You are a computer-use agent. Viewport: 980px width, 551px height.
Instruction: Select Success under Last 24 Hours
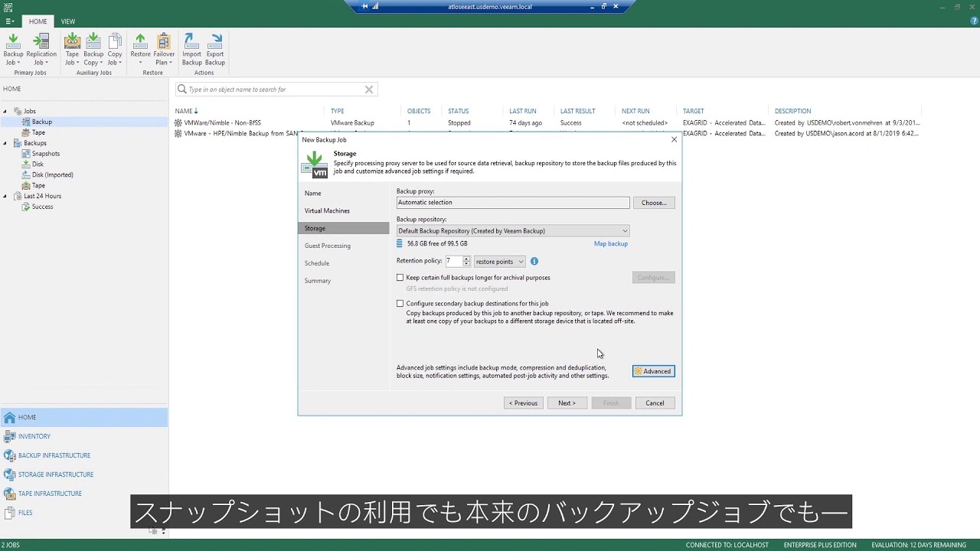pyautogui.click(x=42, y=207)
